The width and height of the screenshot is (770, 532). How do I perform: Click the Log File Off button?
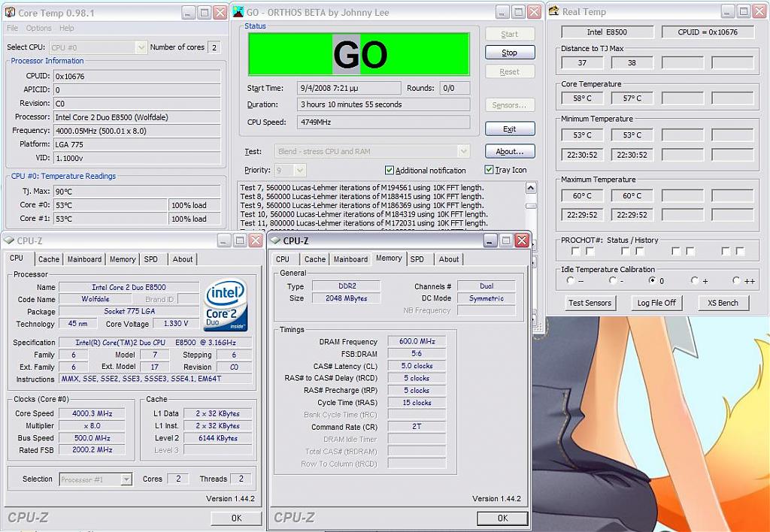(656, 303)
